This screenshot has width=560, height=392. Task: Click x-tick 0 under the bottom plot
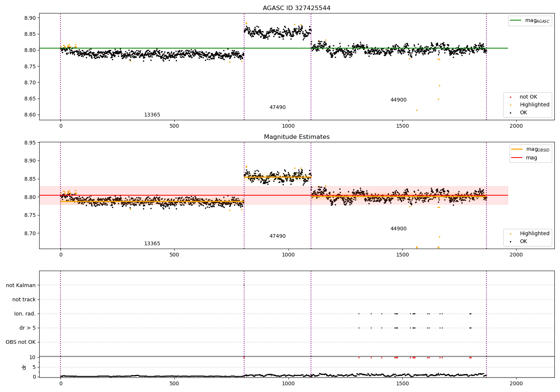pyautogui.click(x=60, y=383)
